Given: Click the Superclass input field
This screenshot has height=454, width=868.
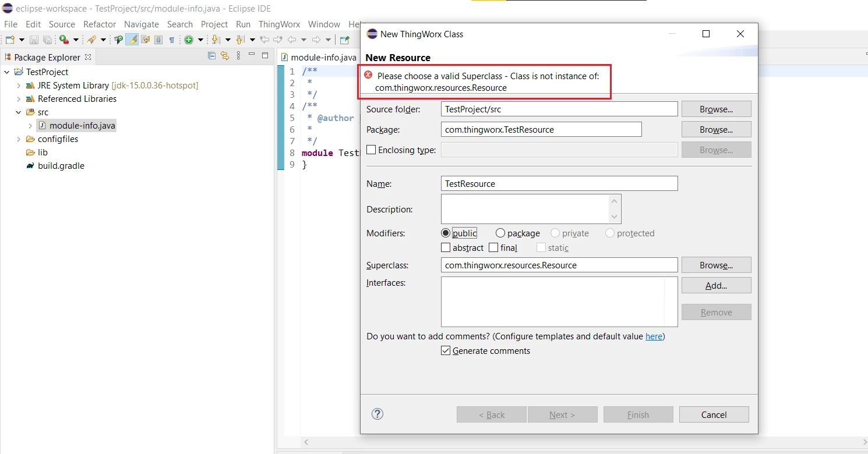Looking at the screenshot, I should coord(559,265).
